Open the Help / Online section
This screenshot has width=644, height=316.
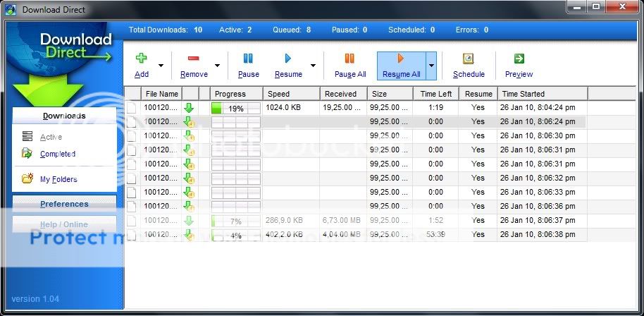[x=65, y=224]
